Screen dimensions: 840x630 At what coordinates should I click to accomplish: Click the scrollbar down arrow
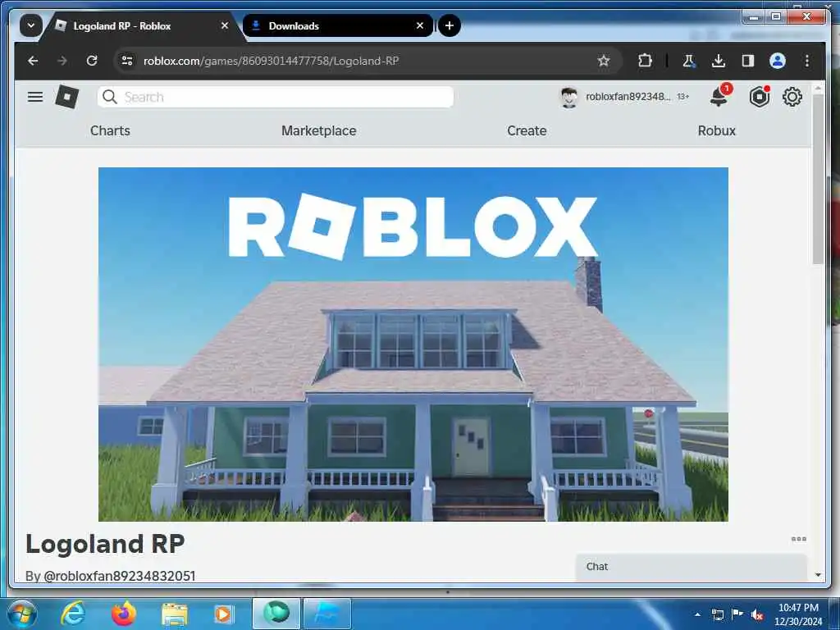[x=818, y=575]
